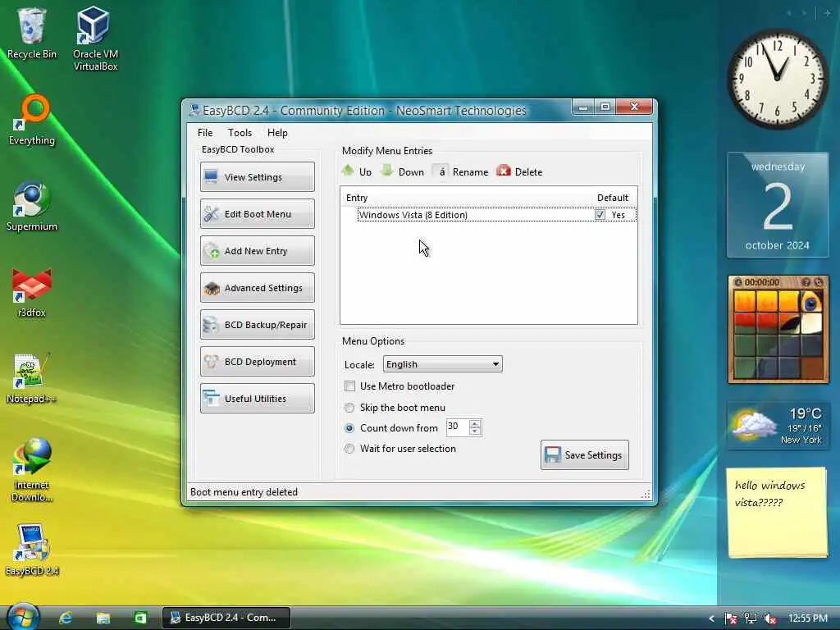Viewport: 840px width, 630px height.
Task: Click the EasyBCD title bar icon
Action: pyautogui.click(x=194, y=111)
